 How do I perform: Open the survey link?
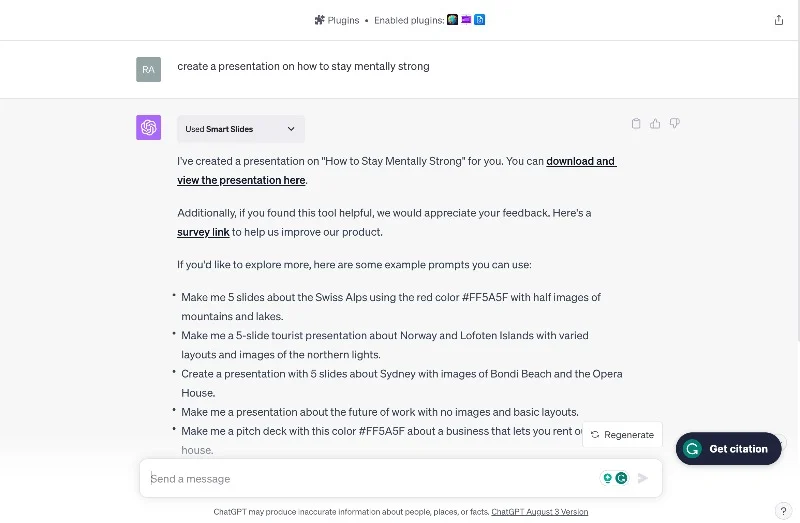pyautogui.click(x=203, y=232)
